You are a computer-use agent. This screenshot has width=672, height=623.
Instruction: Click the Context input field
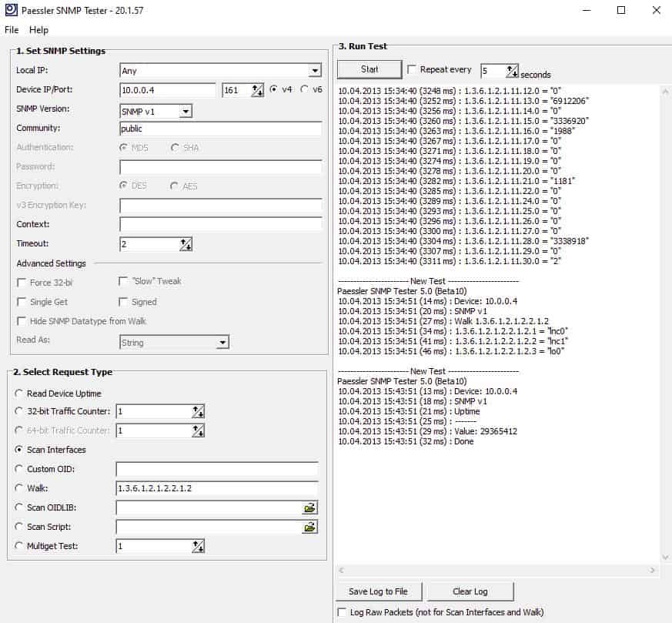point(221,224)
